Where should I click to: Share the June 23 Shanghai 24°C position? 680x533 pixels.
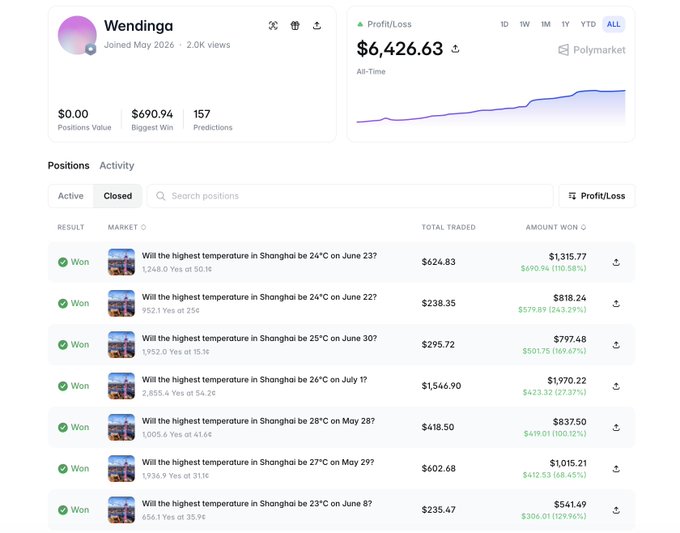tap(616, 262)
